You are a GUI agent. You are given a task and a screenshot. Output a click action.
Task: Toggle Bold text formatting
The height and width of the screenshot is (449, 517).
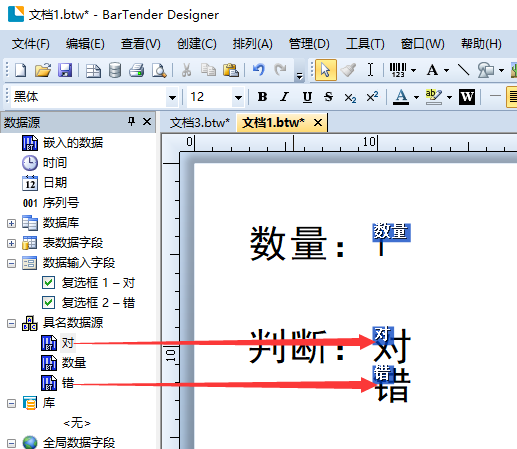(x=262, y=97)
